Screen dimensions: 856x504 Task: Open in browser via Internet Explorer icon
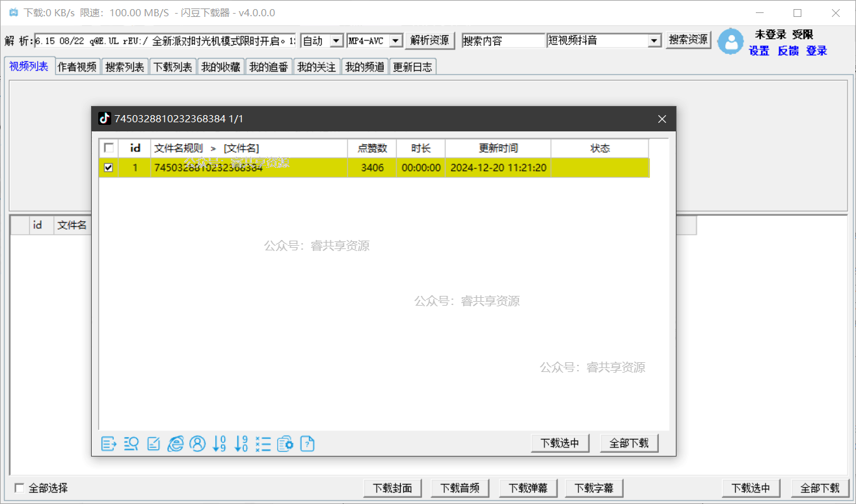176,444
